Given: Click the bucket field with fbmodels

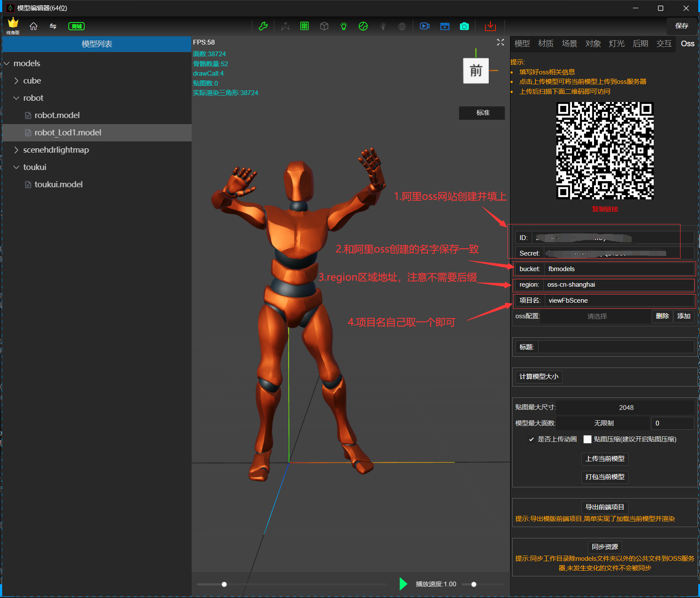Looking at the screenshot, I should (619, 269).
